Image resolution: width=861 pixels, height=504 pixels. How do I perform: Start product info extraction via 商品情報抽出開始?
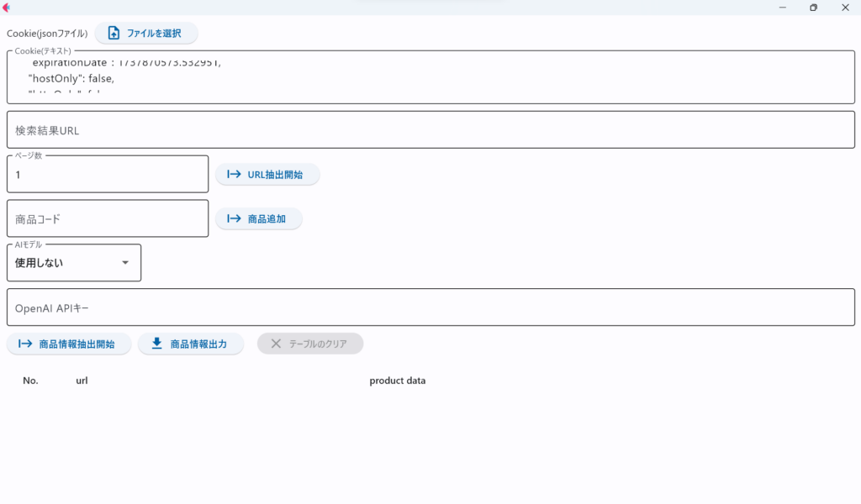click(x=69, y=344)
